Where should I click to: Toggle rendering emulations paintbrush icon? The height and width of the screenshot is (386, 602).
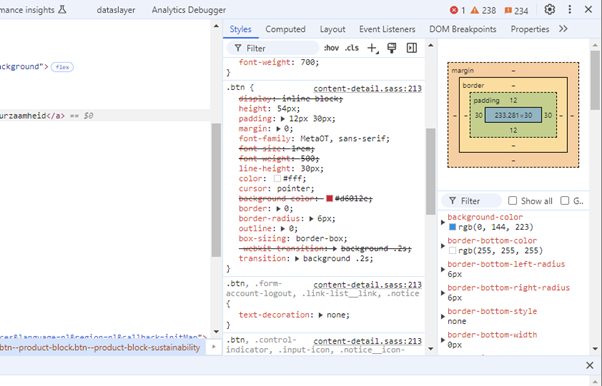[392, 48]
